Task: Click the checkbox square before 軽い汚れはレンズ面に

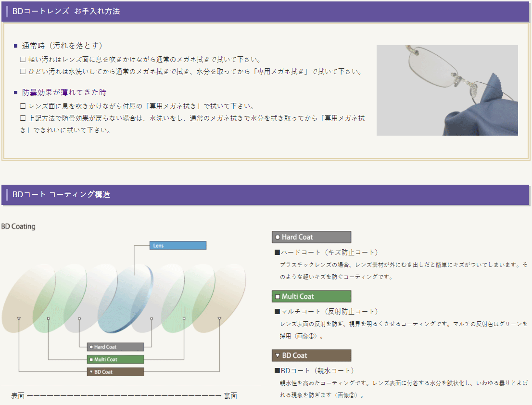Action: click(x=23, y=60)
